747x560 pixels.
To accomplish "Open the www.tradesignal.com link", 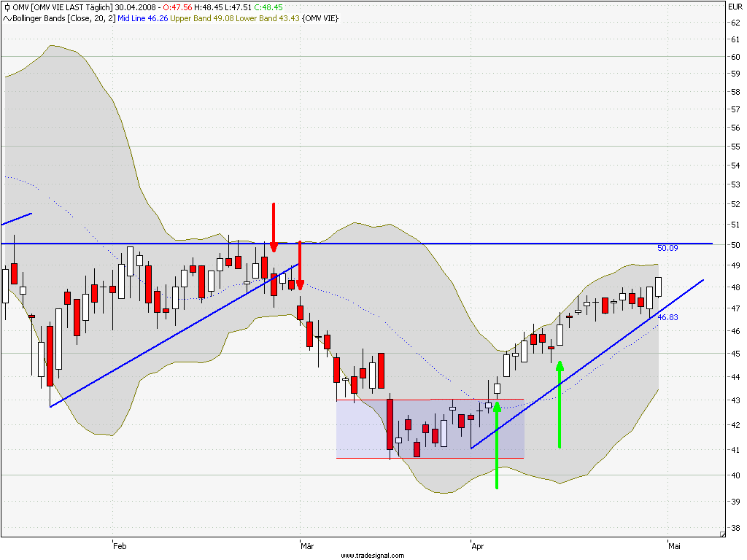I will coord(373,555).
